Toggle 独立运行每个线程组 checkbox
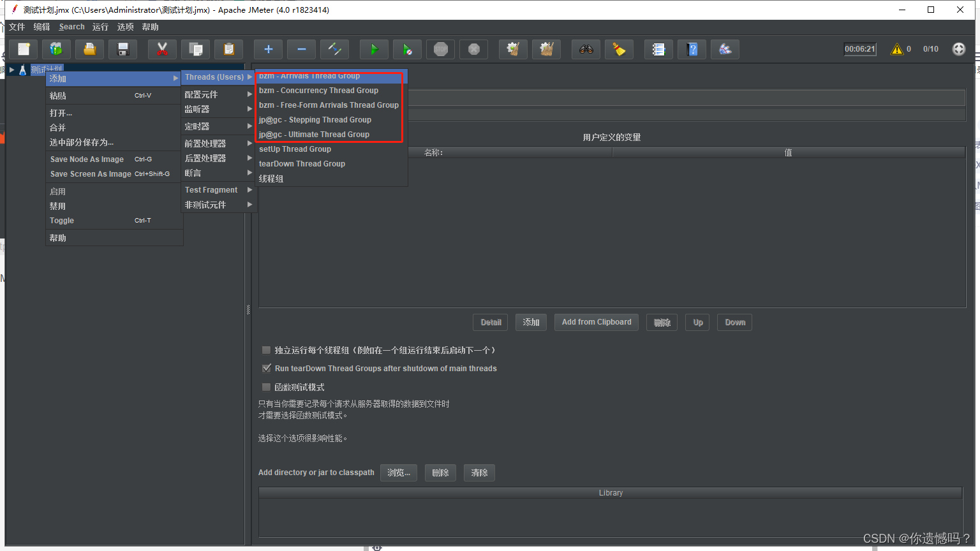This screenshot has height=551, width=980. 267,350
